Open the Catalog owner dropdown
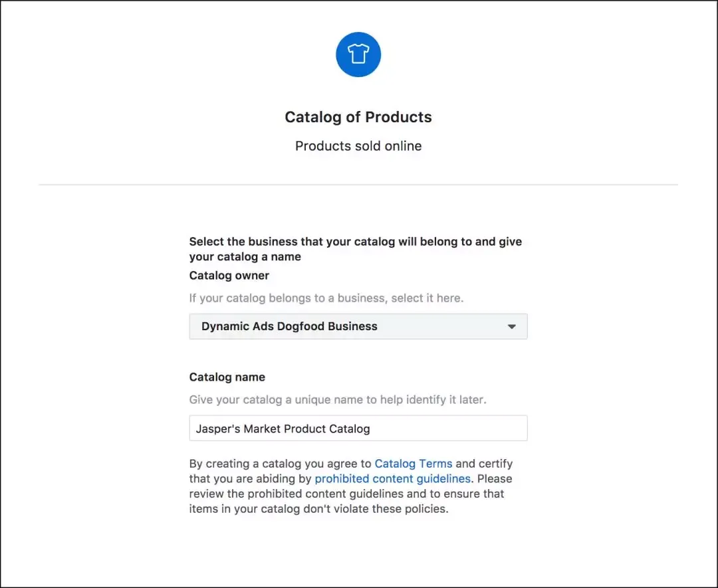This screenshot has width=718, height=588. pos(358,326)
